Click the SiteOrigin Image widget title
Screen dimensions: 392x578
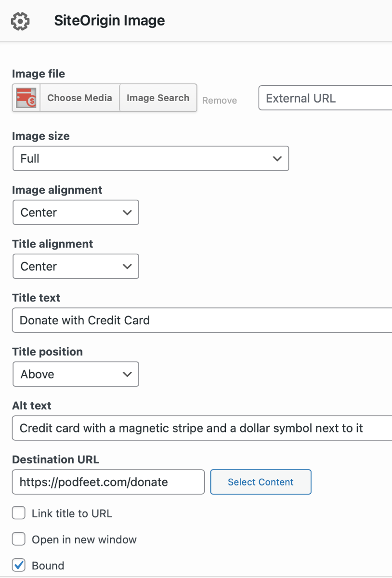[109, 21]
